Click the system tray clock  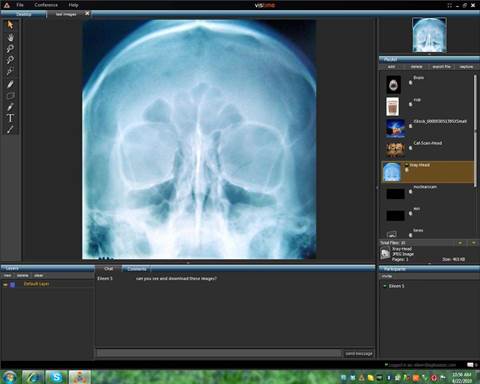tap(461, 378)
